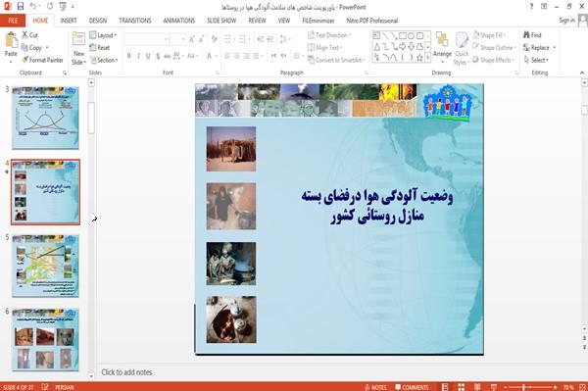
Task: Toggle Italic formatting
Action: pyautogui.click(x=138, y=56)
